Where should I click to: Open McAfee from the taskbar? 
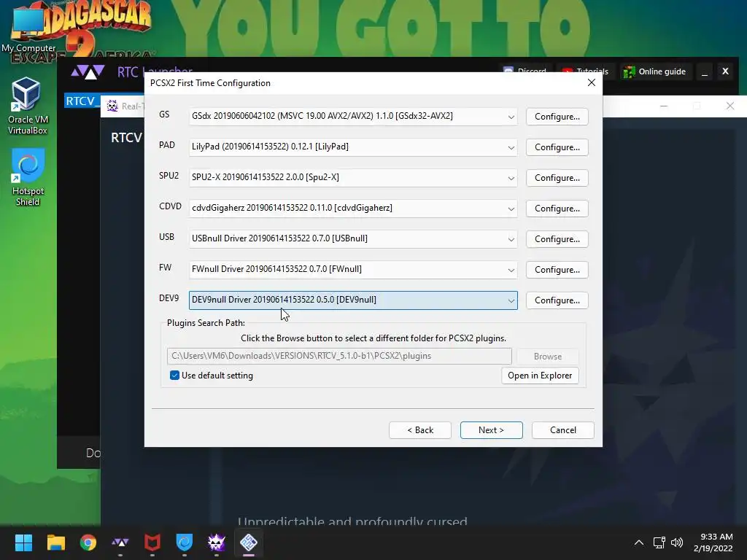[152, 542]
